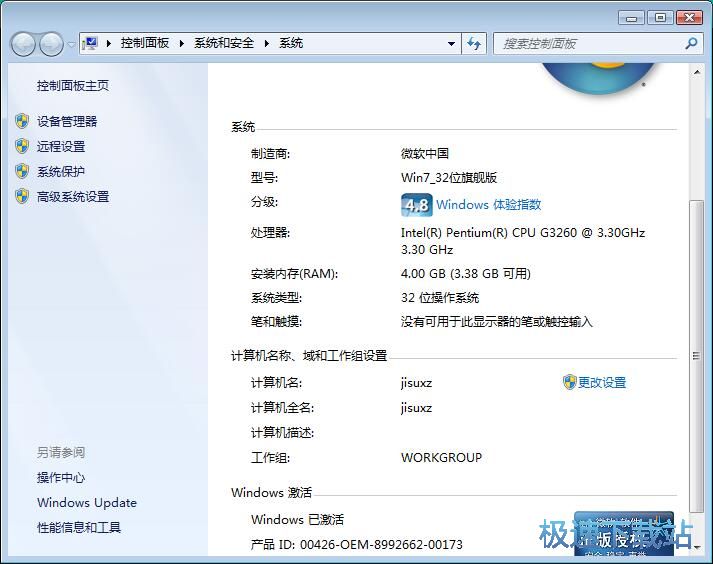Click the RAM value 4.00 GB (3.38 GB 可用)
Viewport: 713px width, 564px height.
[x=466, y=274]
